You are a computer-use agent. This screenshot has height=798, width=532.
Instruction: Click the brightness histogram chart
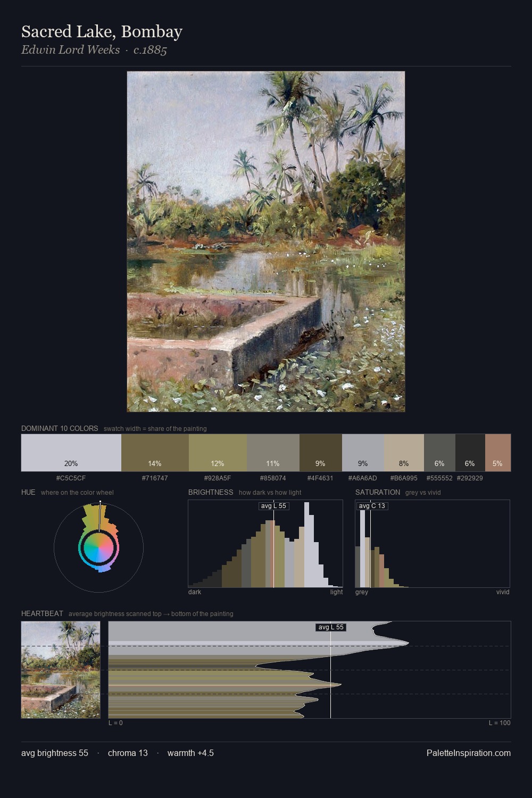point(265,544)
